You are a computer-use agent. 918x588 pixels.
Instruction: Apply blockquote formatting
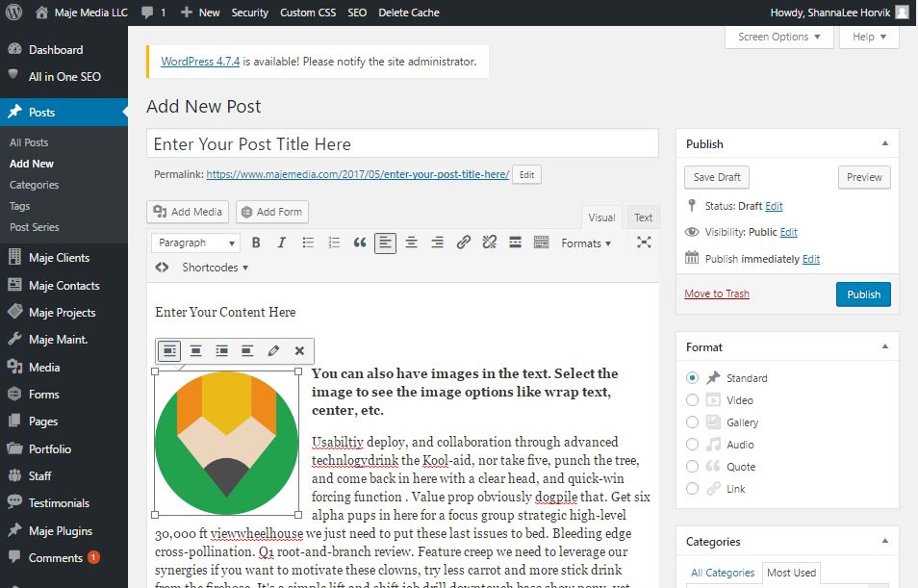click(x=360, y=243)
